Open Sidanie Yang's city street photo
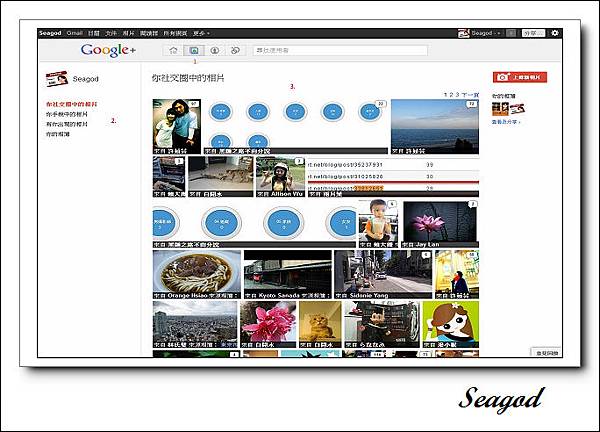Viewport: 600px width, 432px height. [x=383, y=274]
